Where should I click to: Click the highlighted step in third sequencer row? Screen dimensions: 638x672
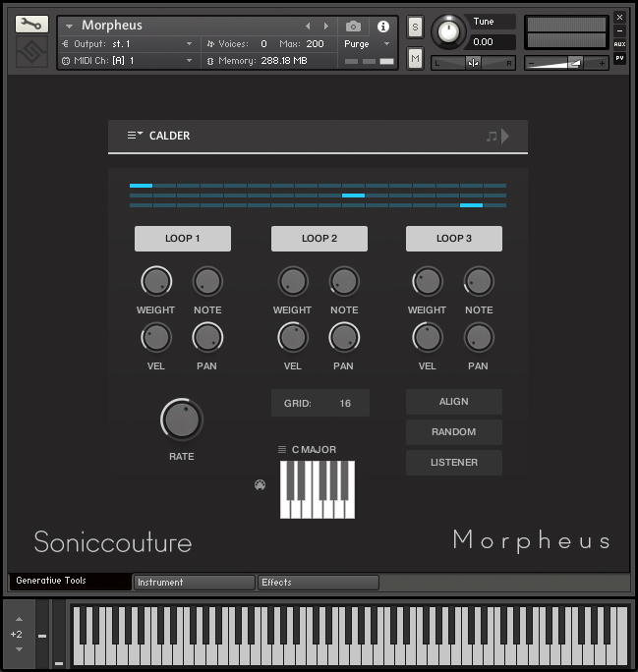471,205
